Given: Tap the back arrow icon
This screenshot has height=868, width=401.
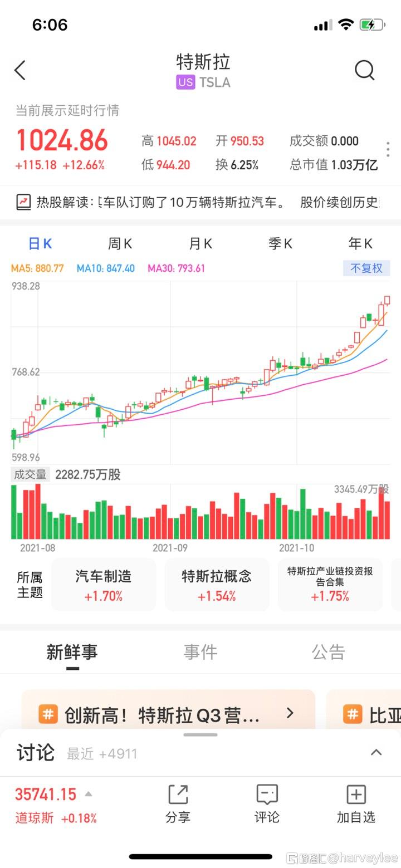Looking at the screenshot, I should (20, 71).
